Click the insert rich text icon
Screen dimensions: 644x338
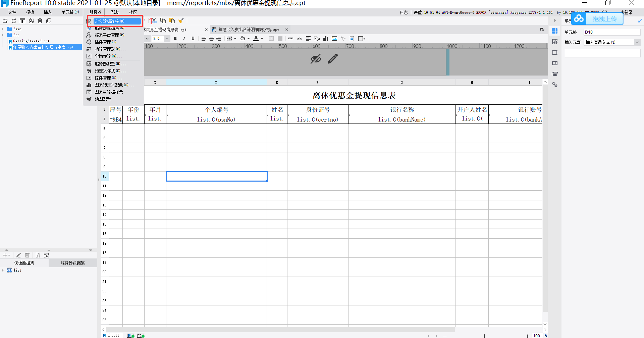point(352,39)
